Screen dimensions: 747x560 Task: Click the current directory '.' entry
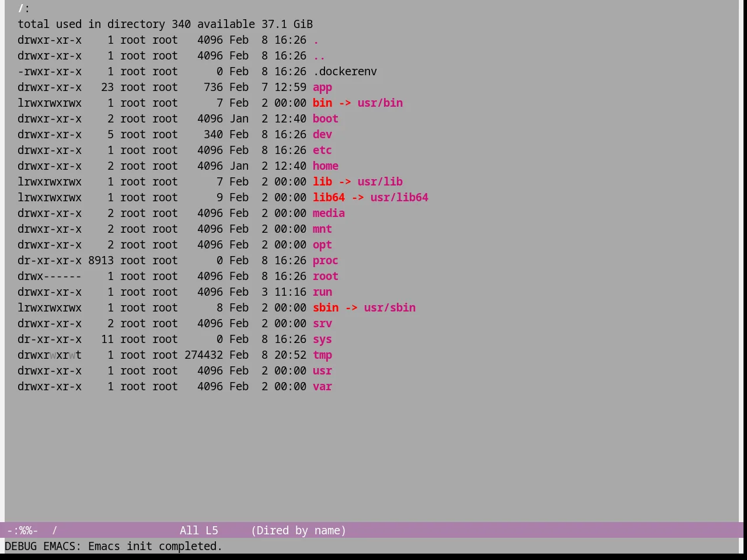[316, 40]
